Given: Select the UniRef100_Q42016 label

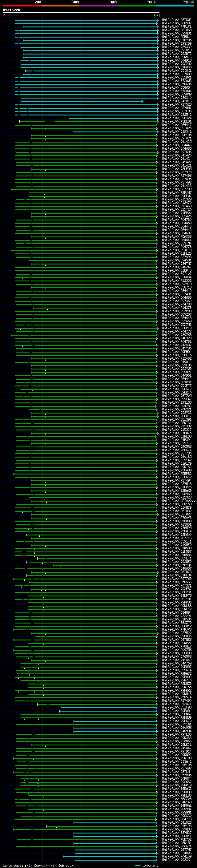Looking at the screenshot, I should pyautogui.click(x=176, y=101).
